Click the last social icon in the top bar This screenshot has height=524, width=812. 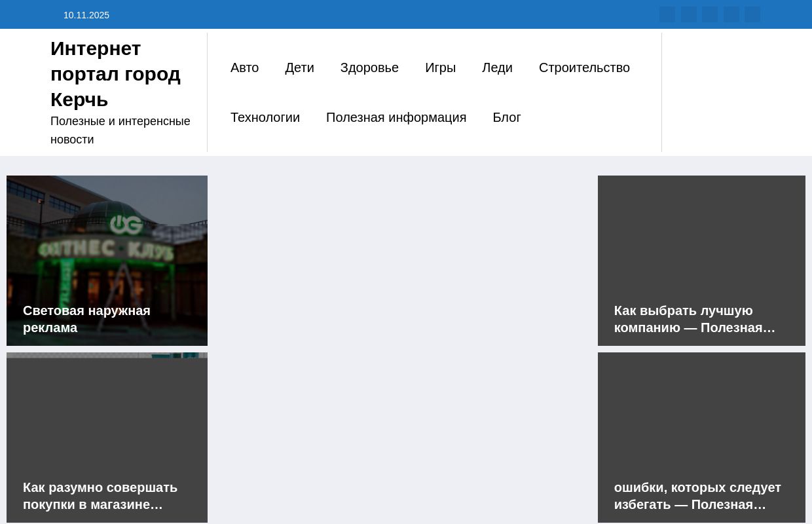[752, 14]
